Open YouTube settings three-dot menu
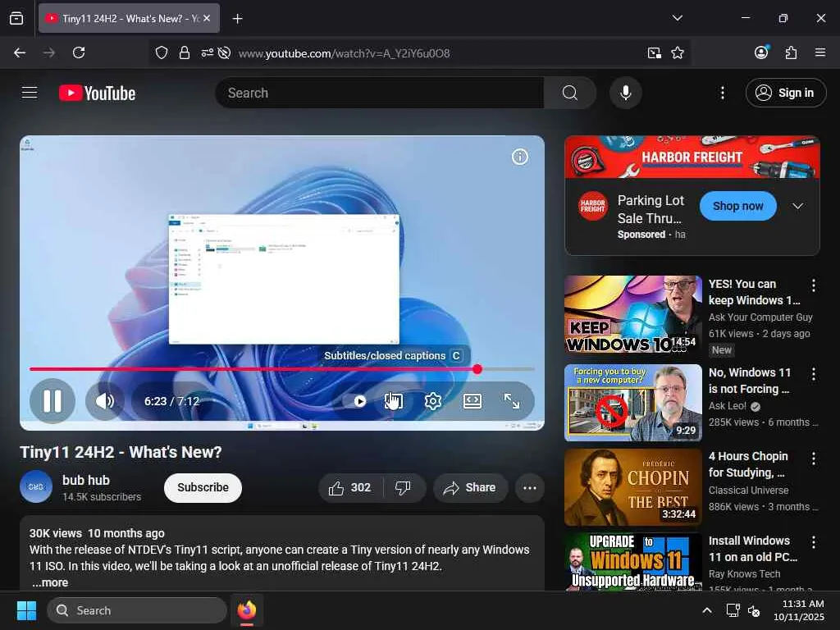 [x=722, y=93]
